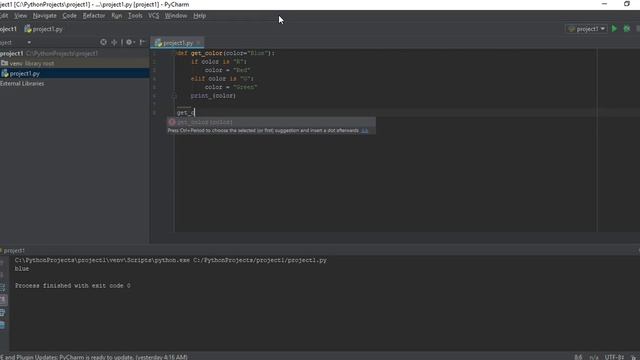This screenshot has height=360, width=640.
Task: Click the n/a line separator status item
Action: 593,357
